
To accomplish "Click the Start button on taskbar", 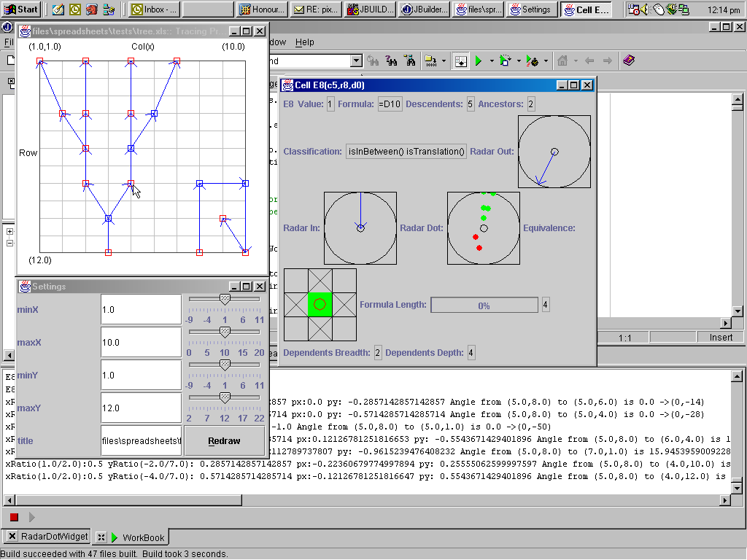I will 20,9.
